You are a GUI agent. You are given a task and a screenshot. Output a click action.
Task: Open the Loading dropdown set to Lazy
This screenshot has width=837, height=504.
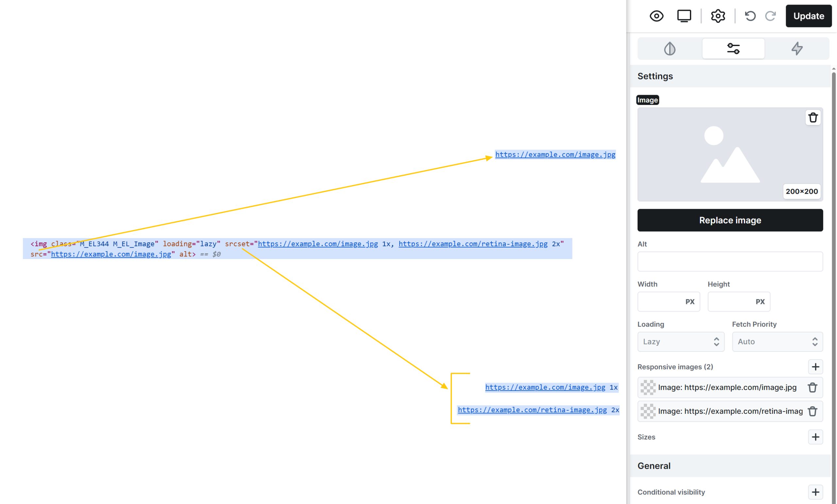680,341
